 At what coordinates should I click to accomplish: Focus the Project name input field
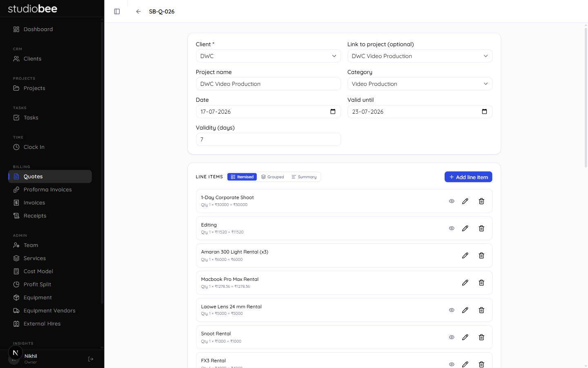point(268,84)
